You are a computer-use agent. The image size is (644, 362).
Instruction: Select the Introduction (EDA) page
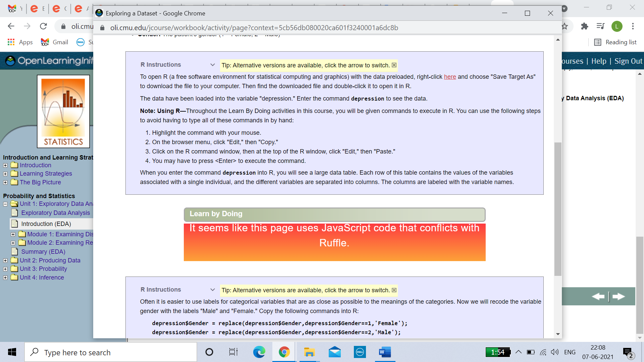[x=46, y=224]
